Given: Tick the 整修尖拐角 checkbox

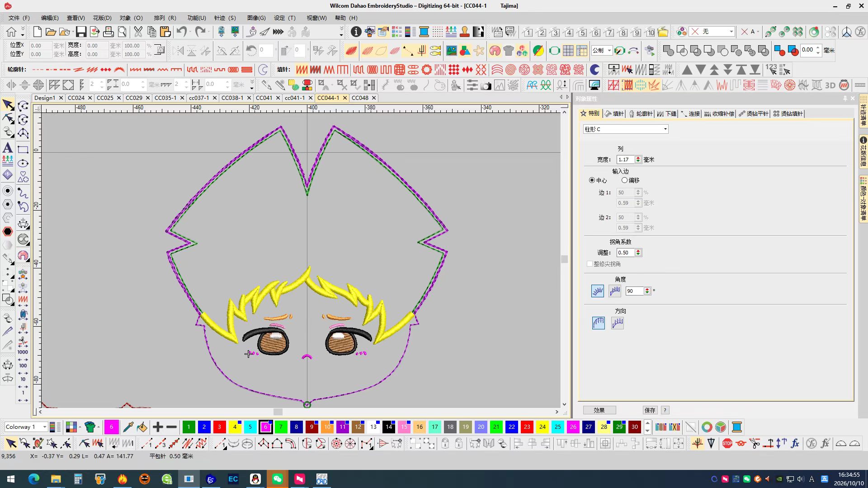Looking at the screenshot, I should pyautogui.click(x=590, y=264).
